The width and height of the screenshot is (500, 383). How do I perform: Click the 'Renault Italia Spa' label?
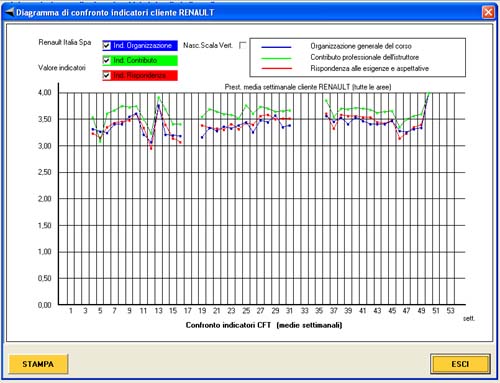(x=65, y=42)
